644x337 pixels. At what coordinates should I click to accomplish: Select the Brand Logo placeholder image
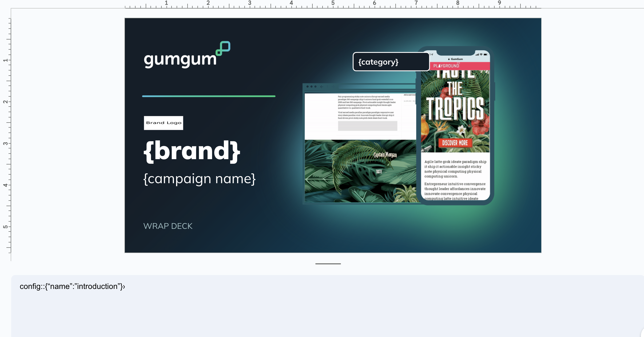pos(164,123)
